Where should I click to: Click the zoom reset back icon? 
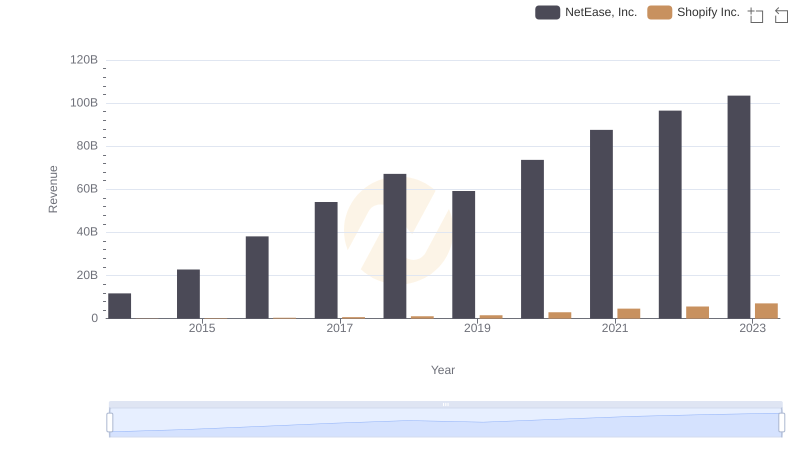[781, 15]
